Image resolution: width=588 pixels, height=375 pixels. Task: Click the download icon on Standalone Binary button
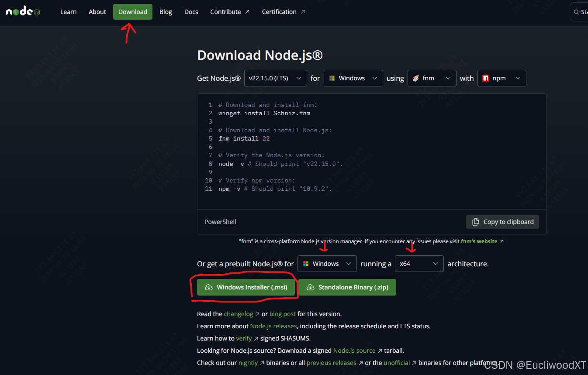(x=311, y=287)
